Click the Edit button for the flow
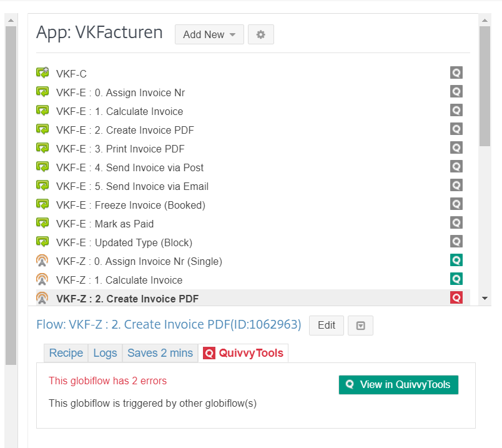This screenshot has width=502, height=448. point(327,326)
